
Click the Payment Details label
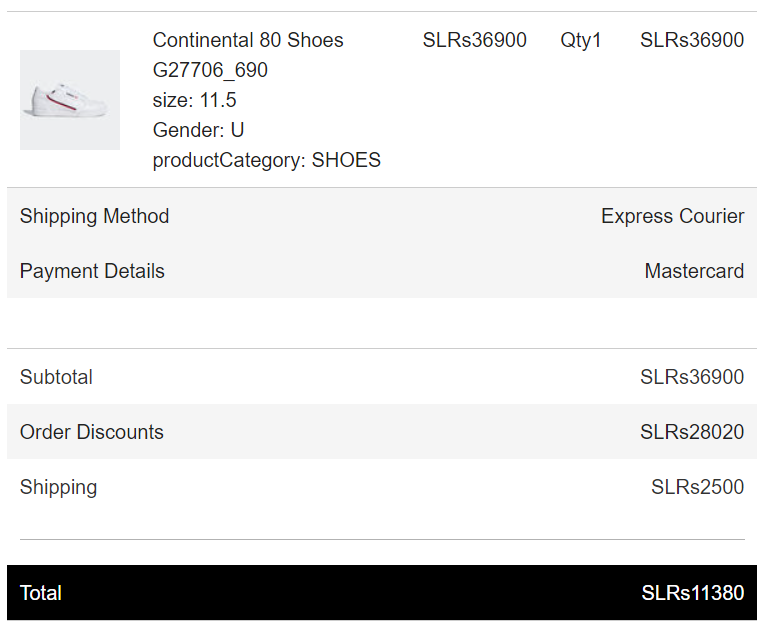92,271
